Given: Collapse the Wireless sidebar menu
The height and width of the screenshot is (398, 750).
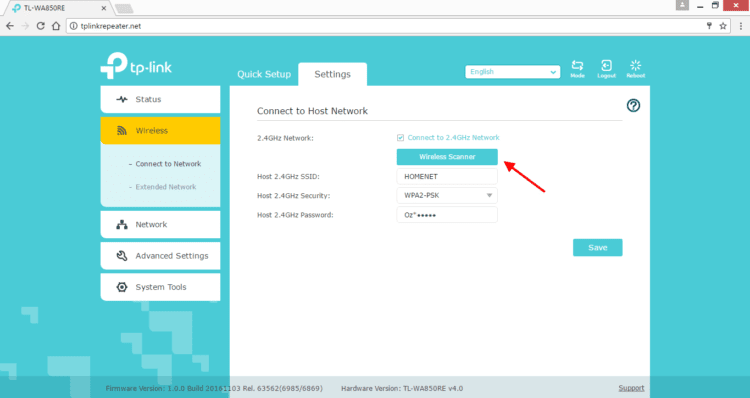Looking at the screenshot, I should (x=160, y=131).
